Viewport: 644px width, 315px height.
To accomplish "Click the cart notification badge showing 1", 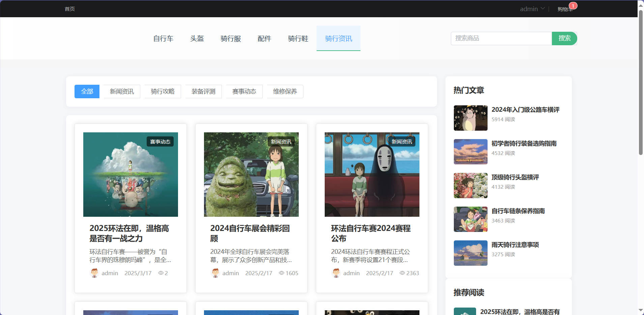I will point(573,6).
